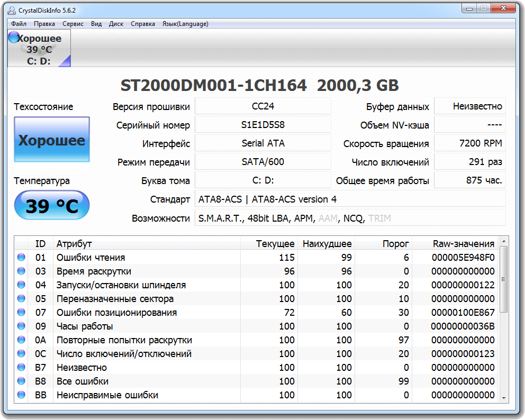
Task: Open the Сервис menu
Action: (x=73, y=24)
